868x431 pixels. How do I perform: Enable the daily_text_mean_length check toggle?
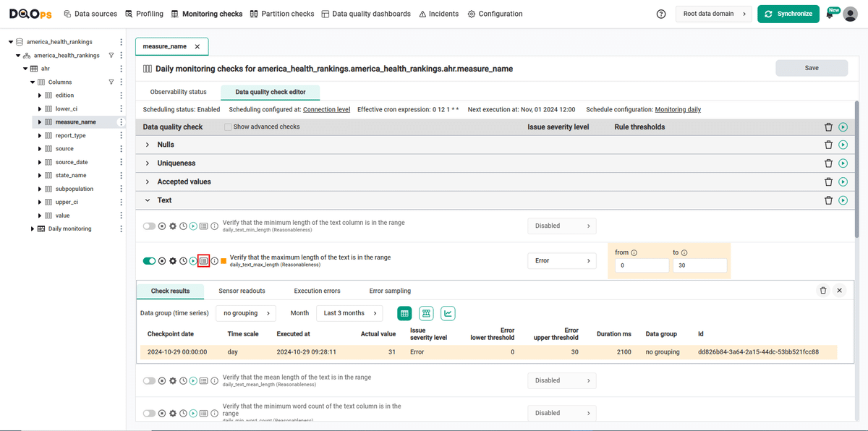click(x=149, y=381)
